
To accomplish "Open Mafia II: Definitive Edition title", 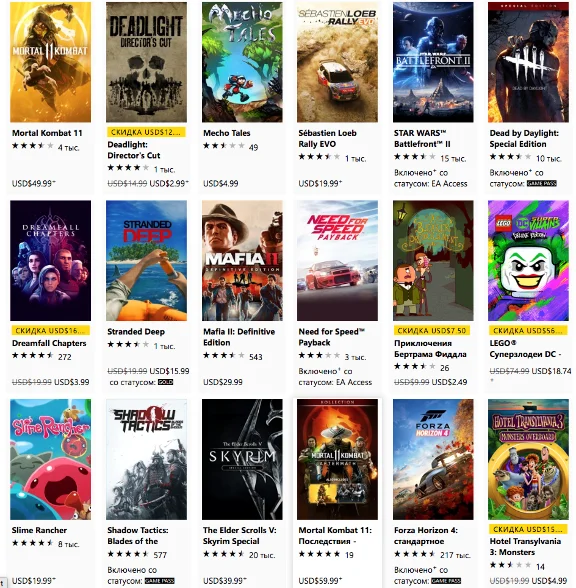I will click(239, 337).
